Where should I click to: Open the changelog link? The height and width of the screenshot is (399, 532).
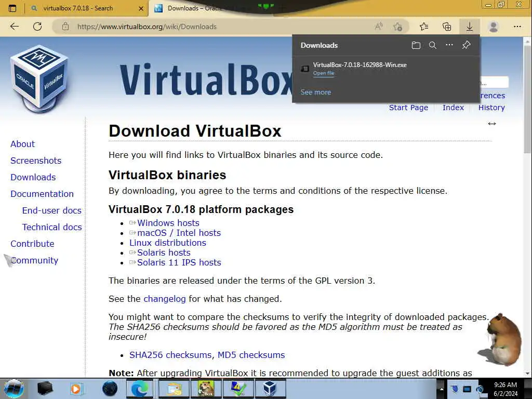165,299
